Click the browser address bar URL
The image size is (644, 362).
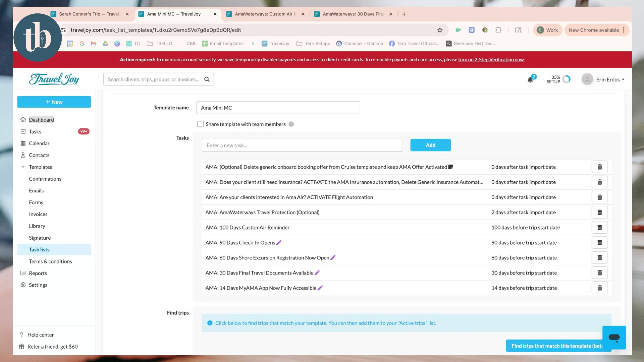[156, 30]
